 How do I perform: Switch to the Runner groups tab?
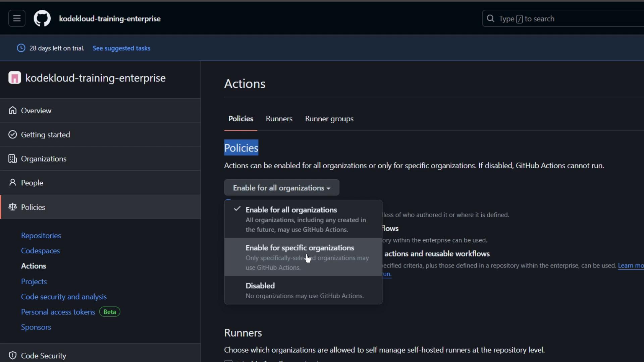click(329, 119)
